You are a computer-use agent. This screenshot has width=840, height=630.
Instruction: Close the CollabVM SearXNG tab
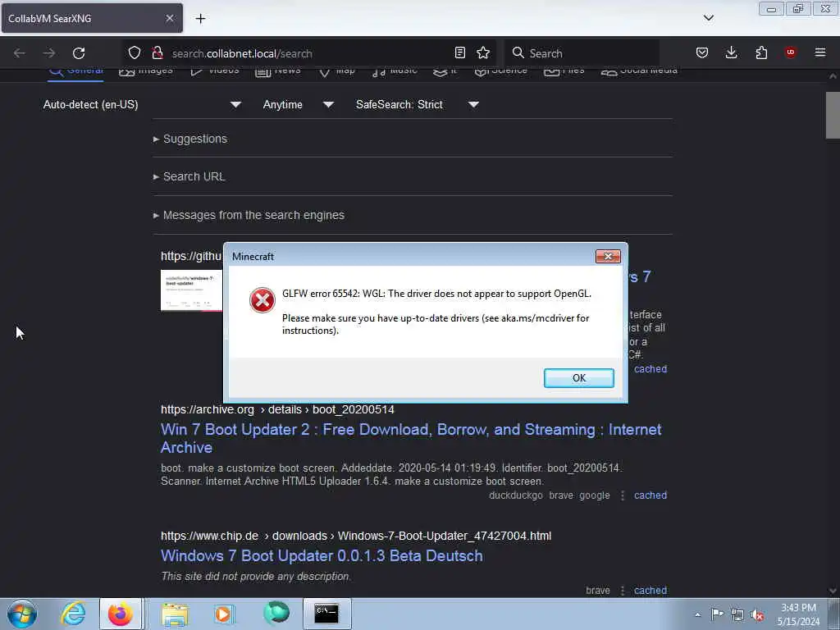tap(169, 18)
